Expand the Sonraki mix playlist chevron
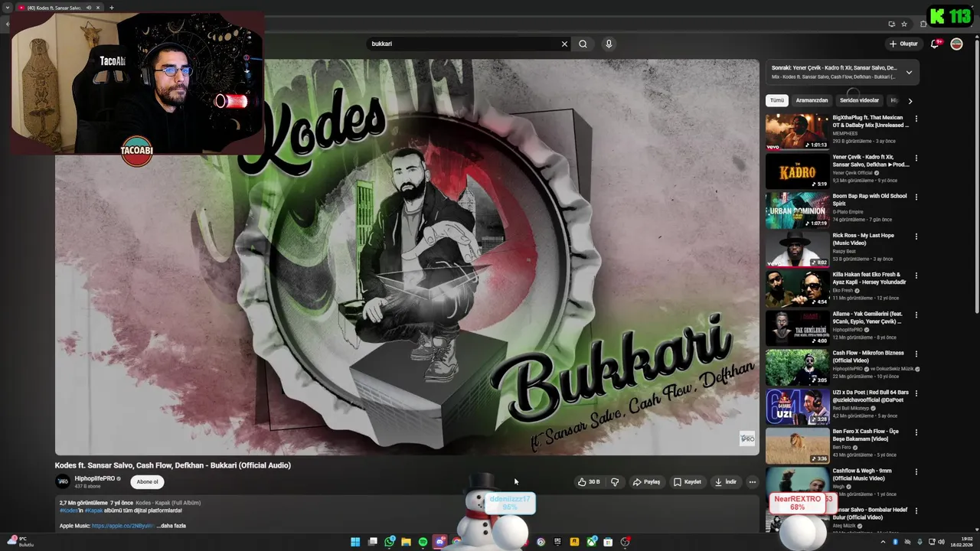The height and width of the screenshot is (551, 980). point(909,72)
